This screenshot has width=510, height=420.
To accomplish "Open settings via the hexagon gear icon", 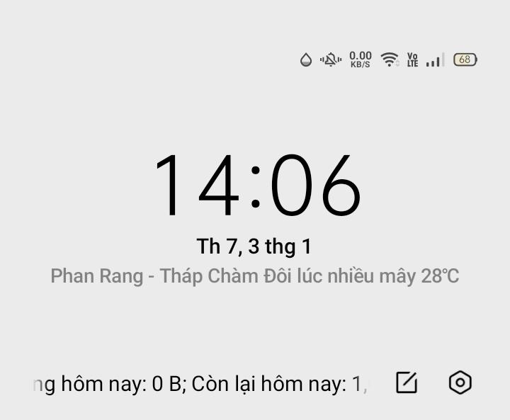I will pyautogui.click(x=460, y=382).
